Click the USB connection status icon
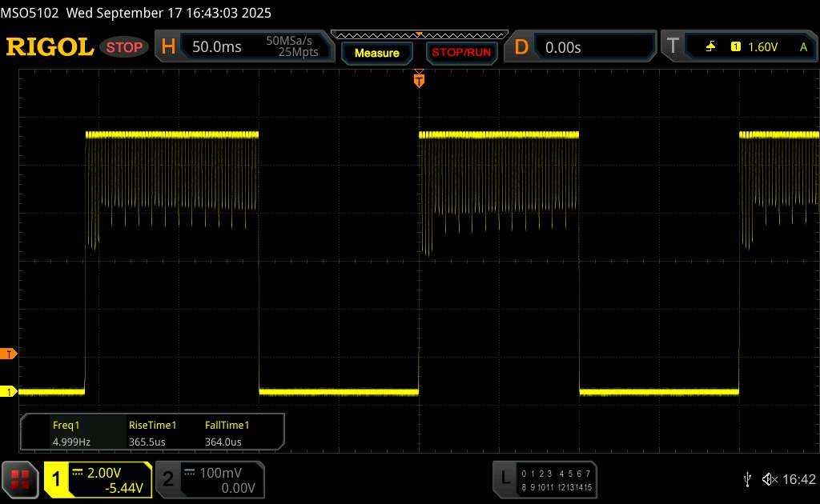The width and height of the screenshot is (820, 504). coord(748,478)
